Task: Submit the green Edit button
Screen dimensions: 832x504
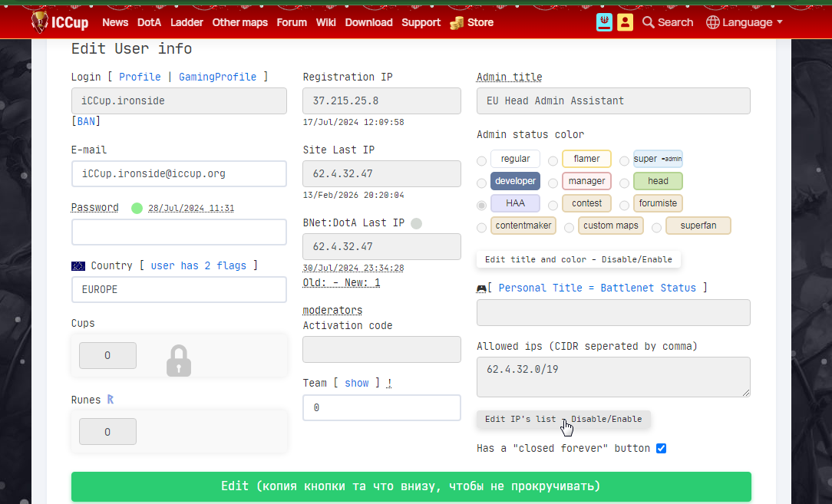Action: point(411,486)
